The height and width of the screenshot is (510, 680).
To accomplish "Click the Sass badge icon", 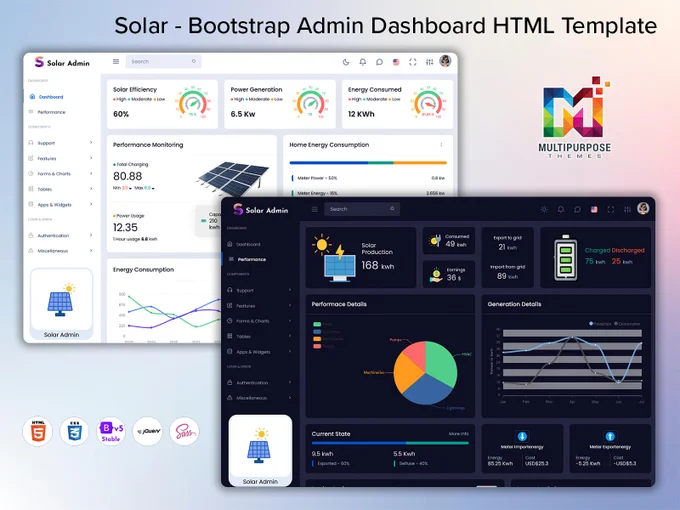I will [x=184, y=431].
